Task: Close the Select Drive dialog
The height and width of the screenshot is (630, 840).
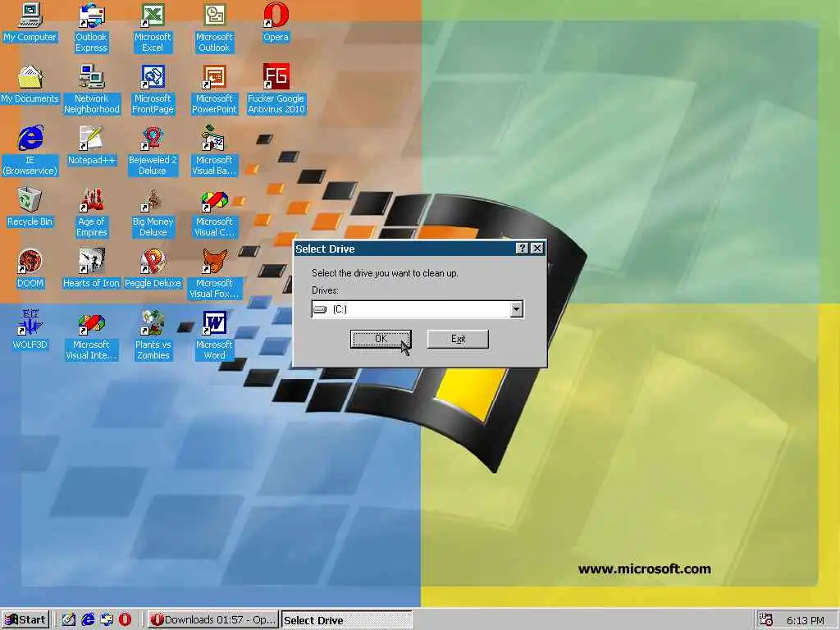Action: (x=536, y=248)
